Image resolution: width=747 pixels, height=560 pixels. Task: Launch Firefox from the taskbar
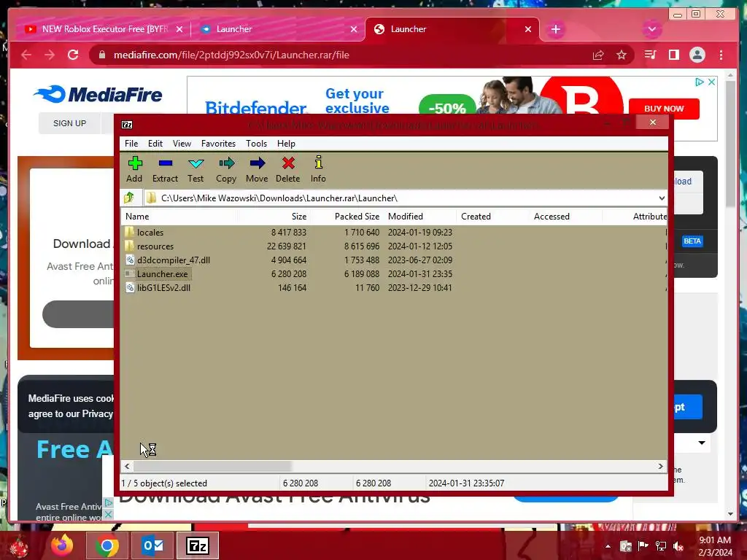pos(62,545)
